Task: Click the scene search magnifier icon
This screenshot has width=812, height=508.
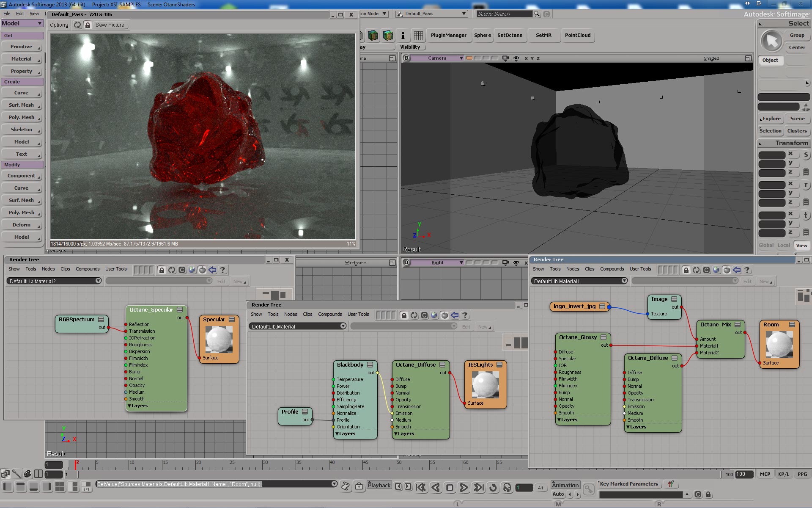Action: [537, 14]
